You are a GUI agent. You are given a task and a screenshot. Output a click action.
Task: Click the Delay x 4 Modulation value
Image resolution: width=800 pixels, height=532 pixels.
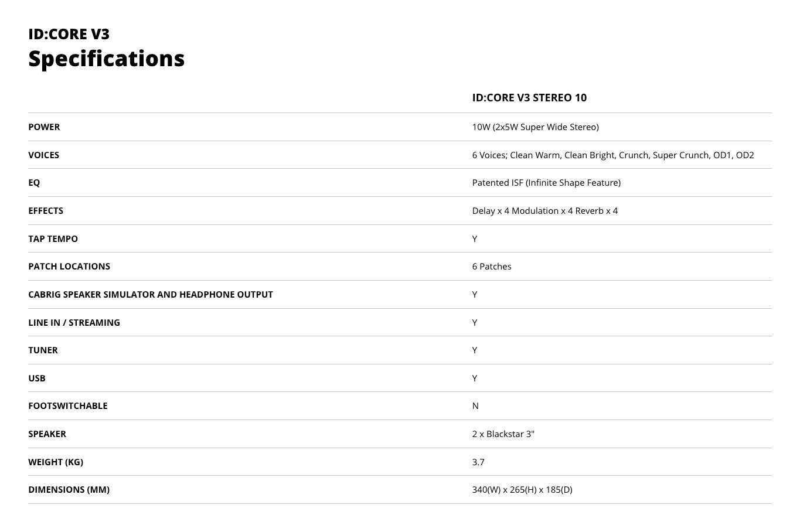pos(544,211)
